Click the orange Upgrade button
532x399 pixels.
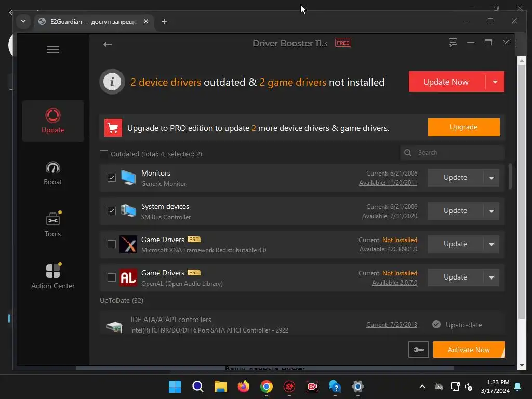[x=463, y=127]
